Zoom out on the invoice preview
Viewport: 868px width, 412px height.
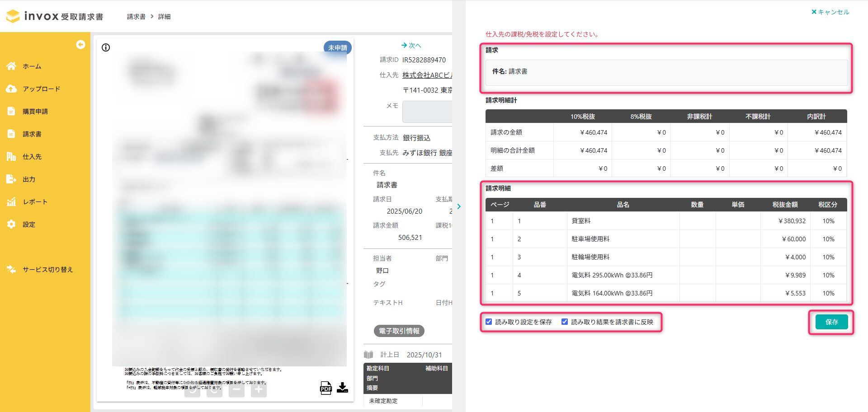[236, 389]
